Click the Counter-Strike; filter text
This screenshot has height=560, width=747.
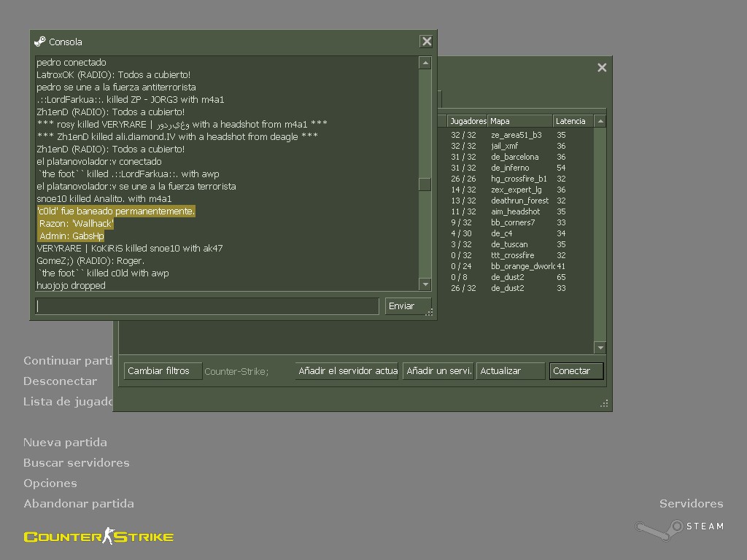(236, 371)
